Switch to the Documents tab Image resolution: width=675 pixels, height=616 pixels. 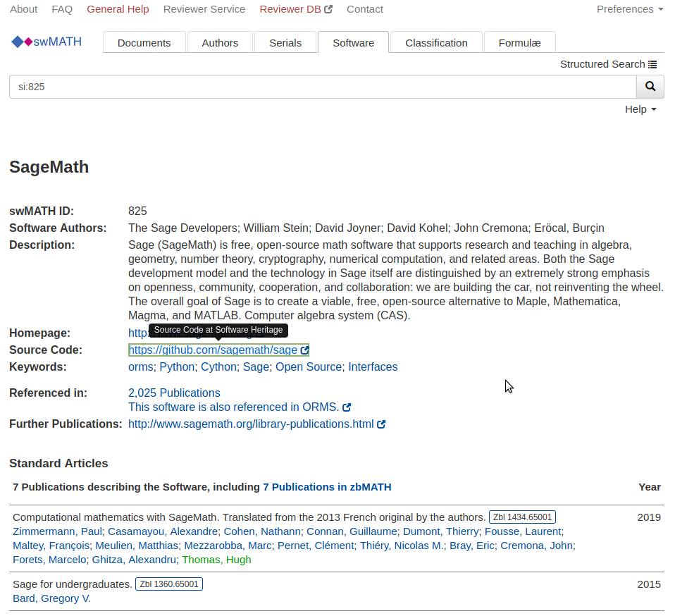tap(144, 42)
